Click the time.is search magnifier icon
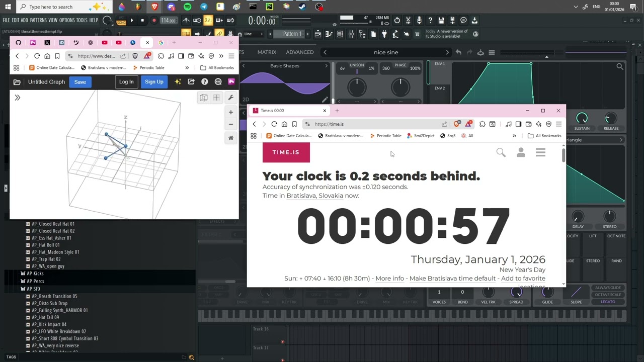Screen dimensions: 644x362 tap(501, 152)
